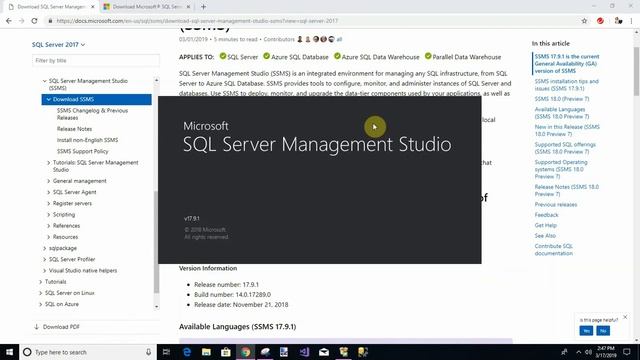The image size is (640, 360).
Task: Jump to Available Languages (SSMS 18.0 Preview 7)
Action: click(562, 113)
